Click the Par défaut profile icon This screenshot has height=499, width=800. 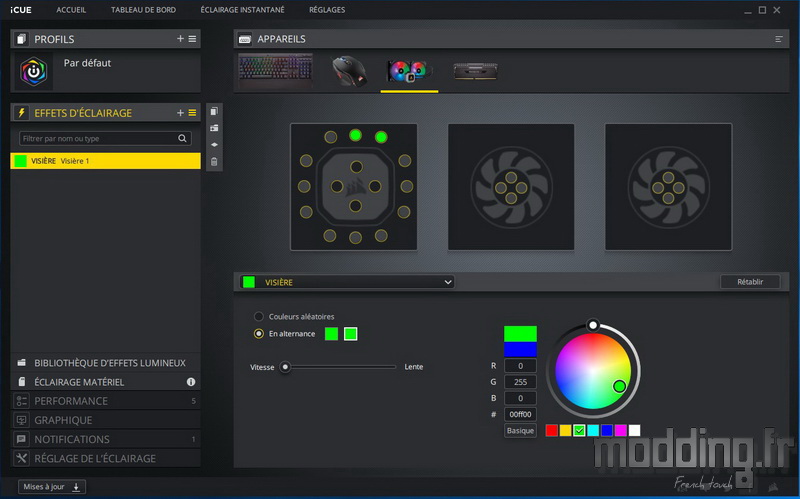[x=34, y=72]
